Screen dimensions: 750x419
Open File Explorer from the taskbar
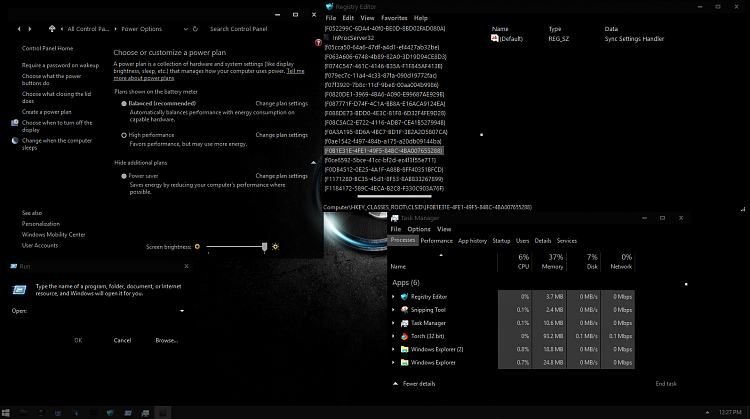point(23,413)
